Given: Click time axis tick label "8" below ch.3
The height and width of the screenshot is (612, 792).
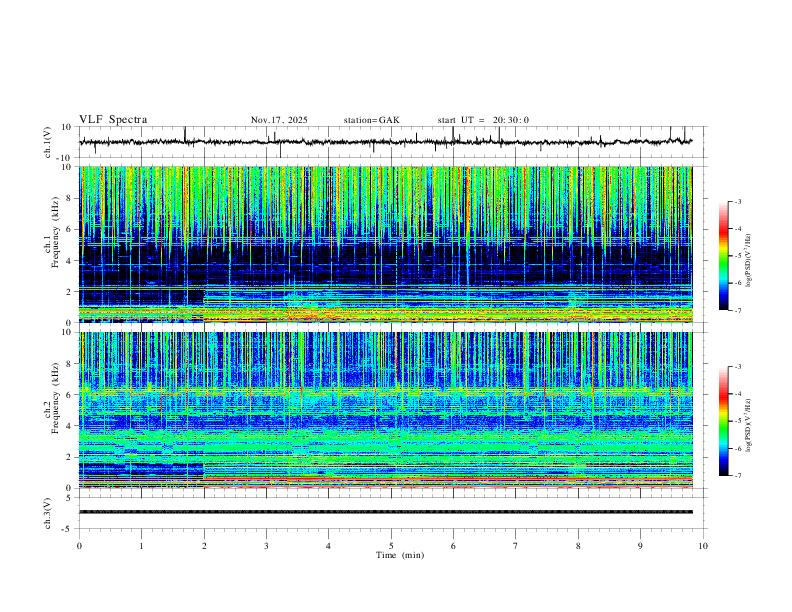Looking at the screenshot, I should [x=578, y=546].
